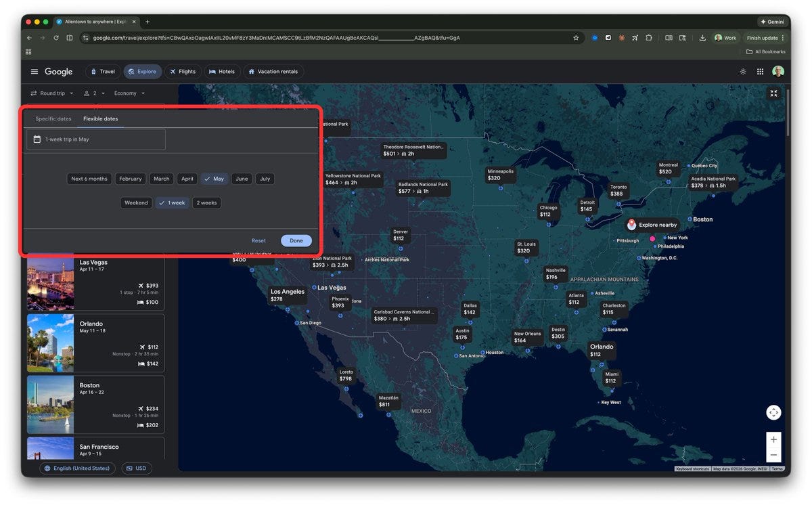Image resolution: width=812 pixels, height=505 pixels.
Task: Open the Google main hamburger menu
Action: (35, 72)
